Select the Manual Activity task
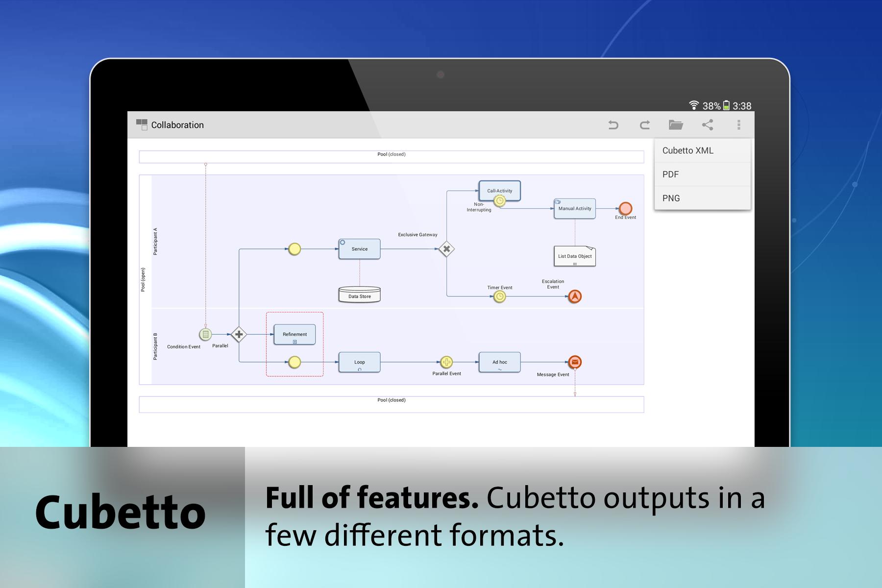Screen dimensions: 882x588 pos(575,208)
